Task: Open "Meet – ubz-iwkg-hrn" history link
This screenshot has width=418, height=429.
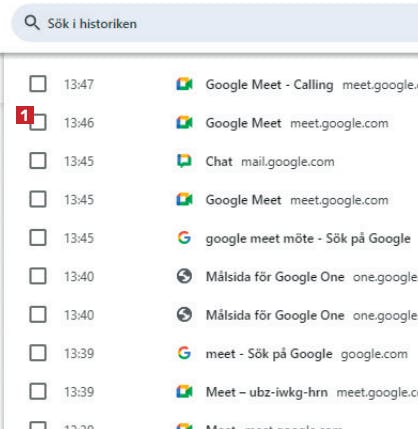Action: tap(267, 392)
